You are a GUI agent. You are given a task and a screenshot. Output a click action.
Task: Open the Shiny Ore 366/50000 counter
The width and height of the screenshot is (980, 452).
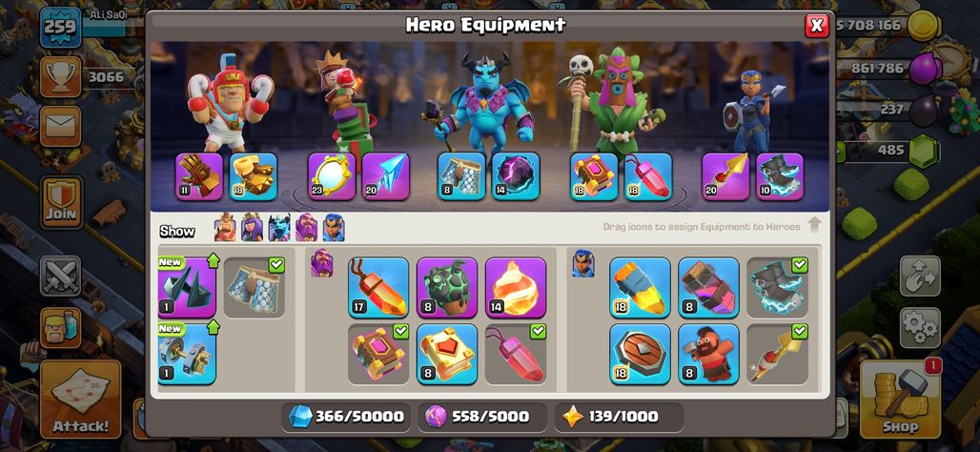click(346, 417)
